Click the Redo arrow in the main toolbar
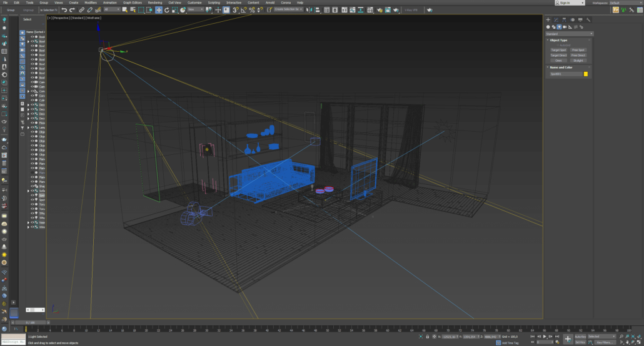The width and height of the screenshot is (644, 346). pyautogui.click(x=72, y=10)
